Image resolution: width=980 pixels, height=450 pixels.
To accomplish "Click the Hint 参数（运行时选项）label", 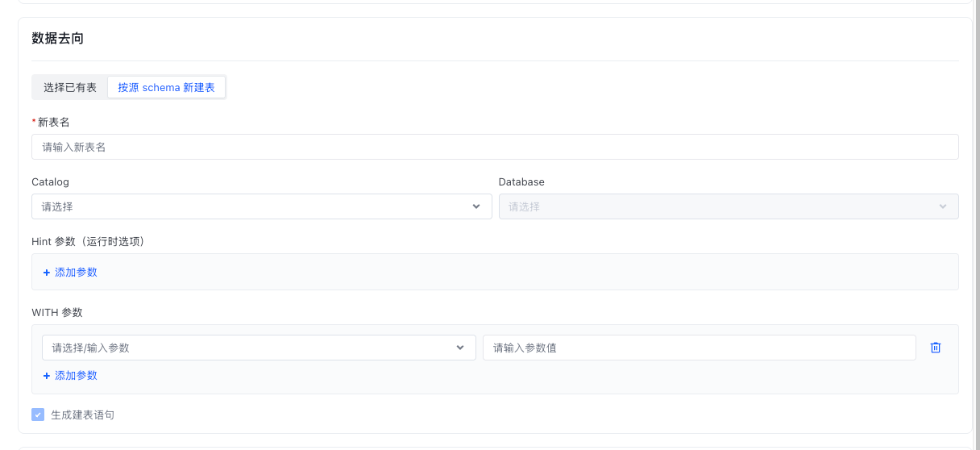I will coord(88,241).
